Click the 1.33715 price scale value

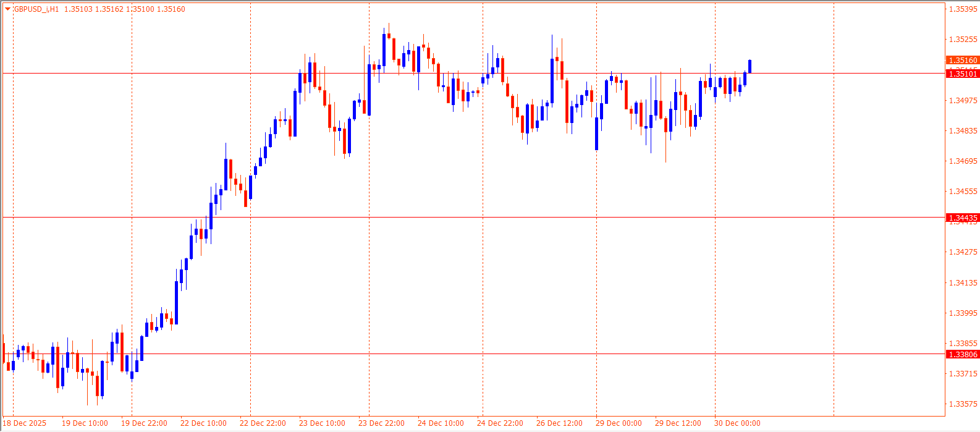click(963, 373)
